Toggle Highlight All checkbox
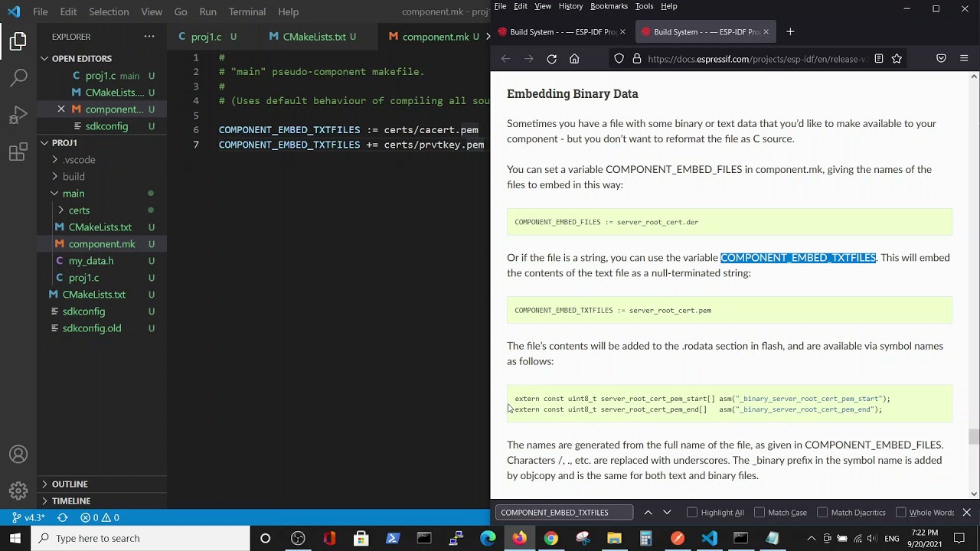The width and height of the screenshot is (980, 551). [692, 513]
